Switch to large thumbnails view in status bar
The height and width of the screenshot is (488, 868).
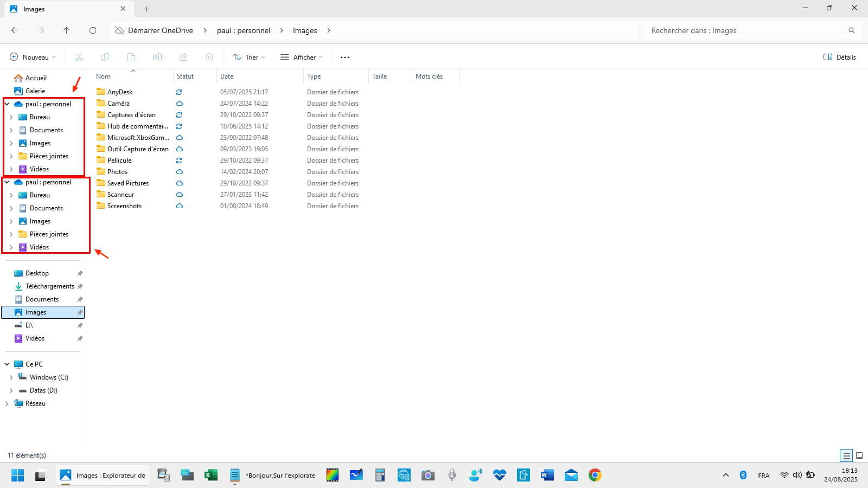click(859, 455)
